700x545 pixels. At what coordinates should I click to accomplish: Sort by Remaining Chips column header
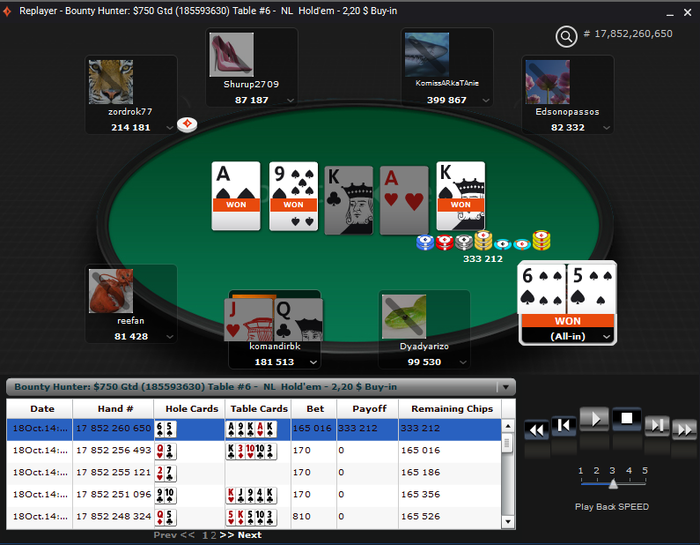[451, 409]
